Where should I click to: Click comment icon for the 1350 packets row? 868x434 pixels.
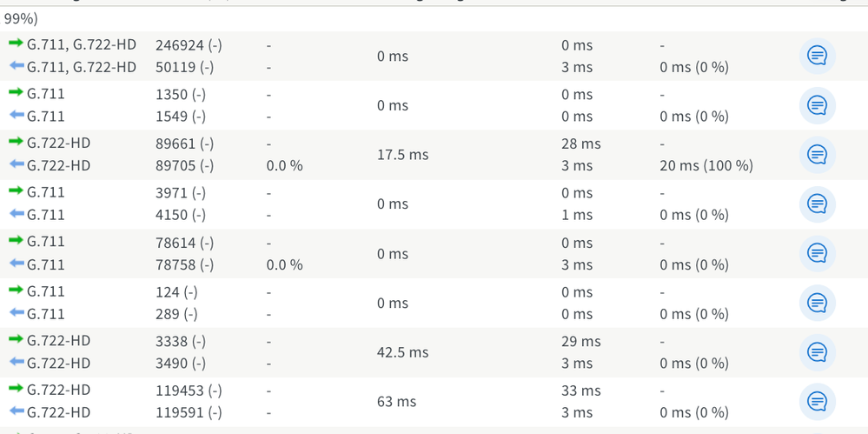point(817,105)
